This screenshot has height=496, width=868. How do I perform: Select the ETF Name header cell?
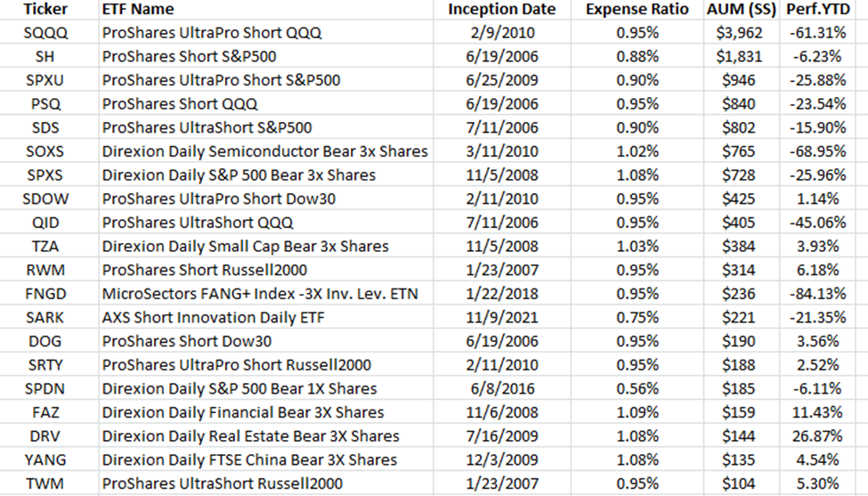pos(138,10)
